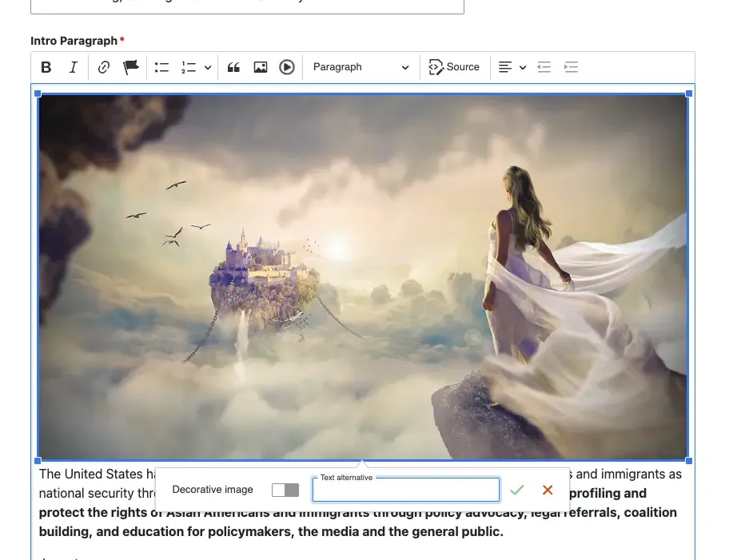The height and width of the screenshot is (560, 745).
Task: Add a block quote
Action: coord(233,67)
